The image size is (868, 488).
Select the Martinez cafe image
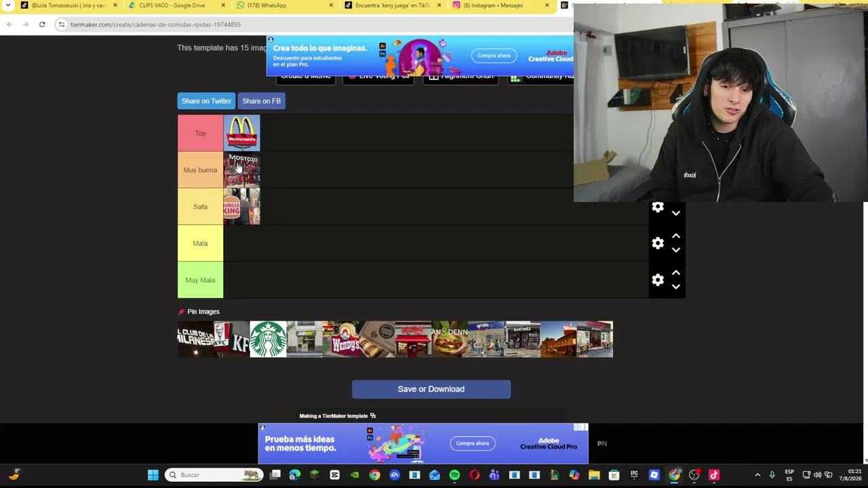(x=522, y=339)
